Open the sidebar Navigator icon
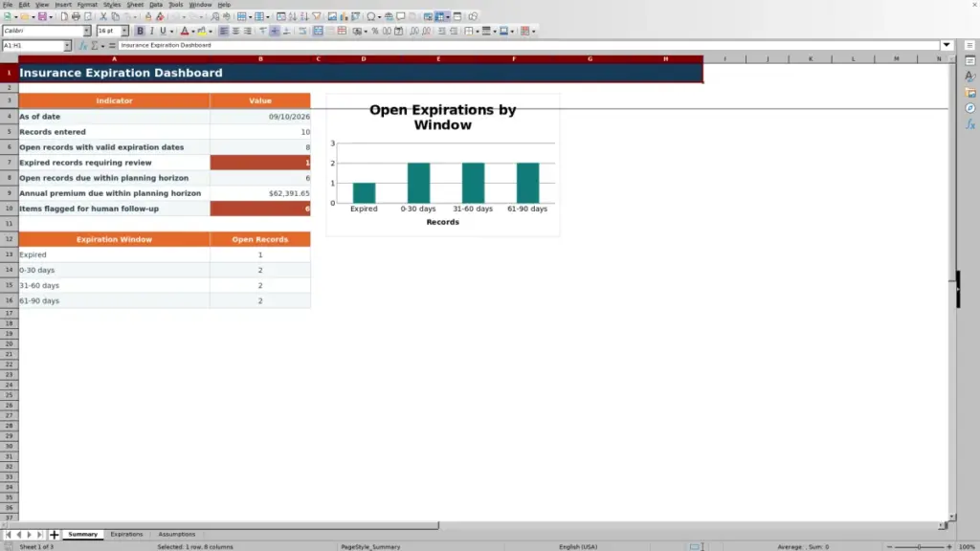Screen dimensions: 980x551 tap(970, 109)
